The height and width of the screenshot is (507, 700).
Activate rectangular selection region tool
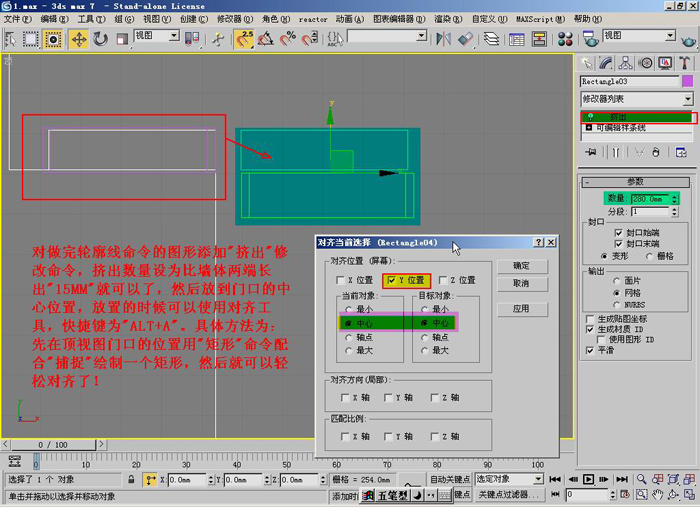(31, 39)
